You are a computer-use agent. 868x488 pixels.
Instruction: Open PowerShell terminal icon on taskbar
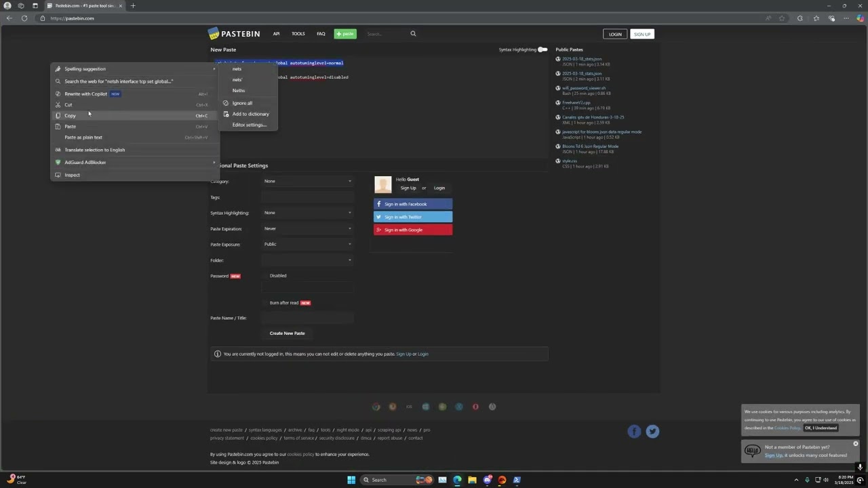point(517,480)
